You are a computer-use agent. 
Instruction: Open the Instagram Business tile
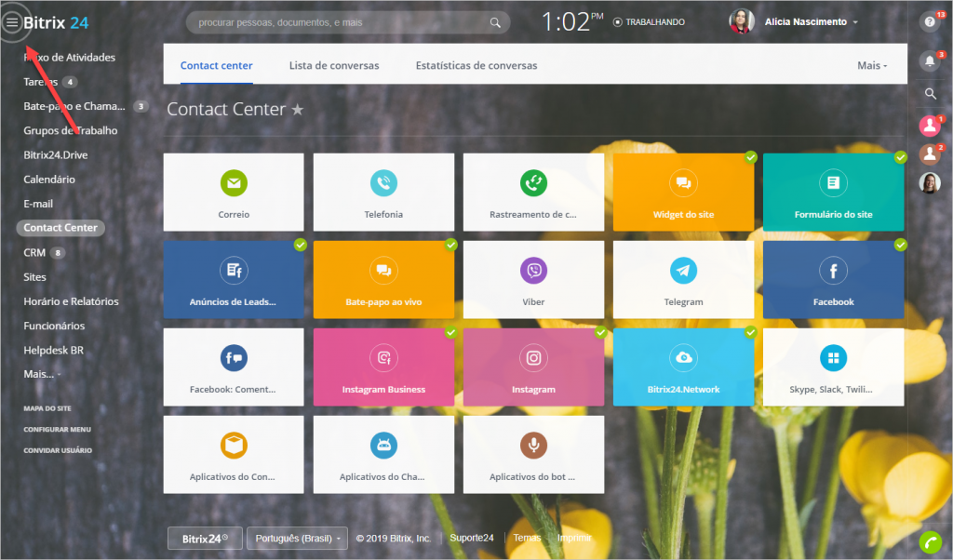[383, 367]
